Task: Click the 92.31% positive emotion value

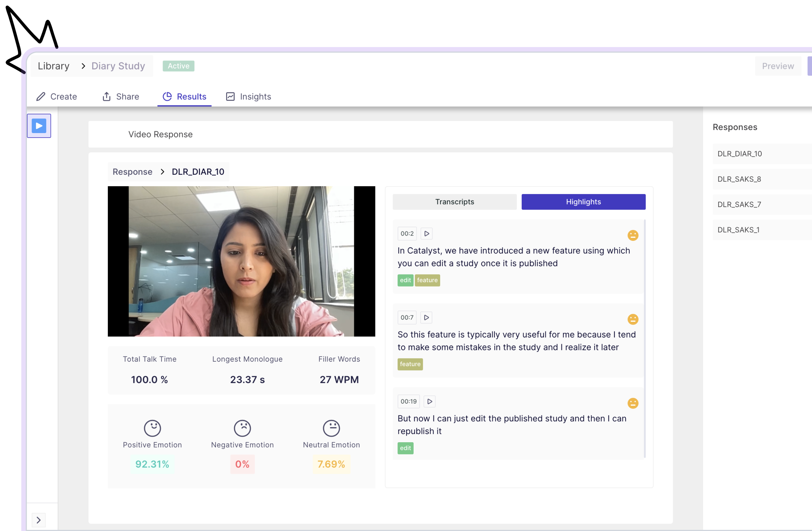Action: point(152,464)
